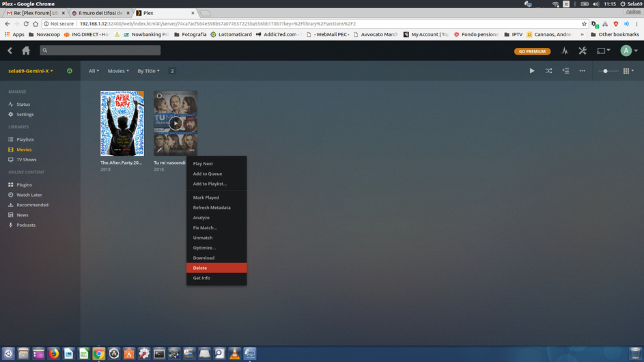Adjust the poster size slider
644x362 pixels.
605,71
